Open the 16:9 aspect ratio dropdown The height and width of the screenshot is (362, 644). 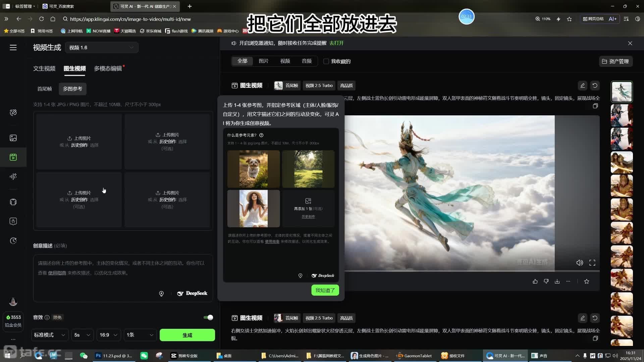[108, 335]
